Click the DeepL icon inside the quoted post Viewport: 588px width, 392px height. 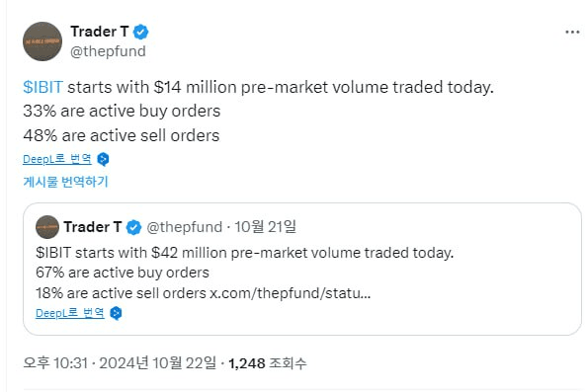(x=117, y=313)
